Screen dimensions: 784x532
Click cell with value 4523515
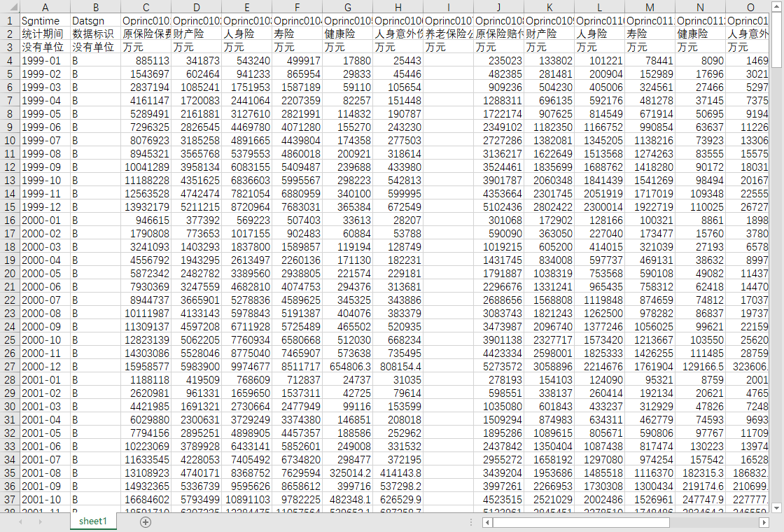point(499,500)
